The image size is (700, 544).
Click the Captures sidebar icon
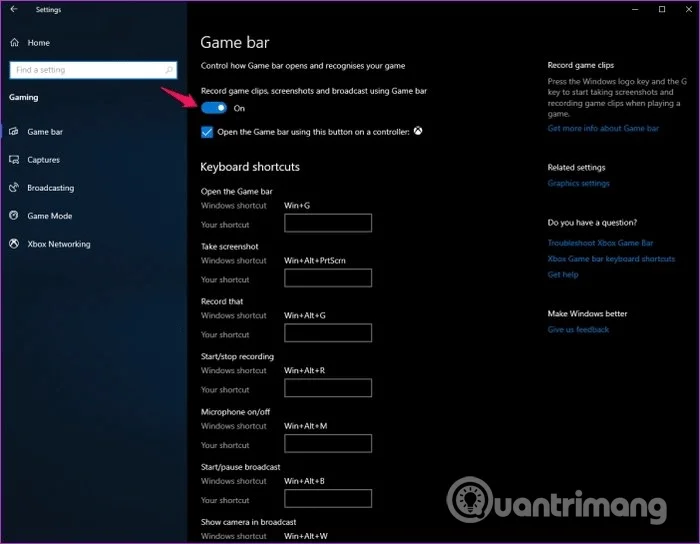click(x=14, y=160)
